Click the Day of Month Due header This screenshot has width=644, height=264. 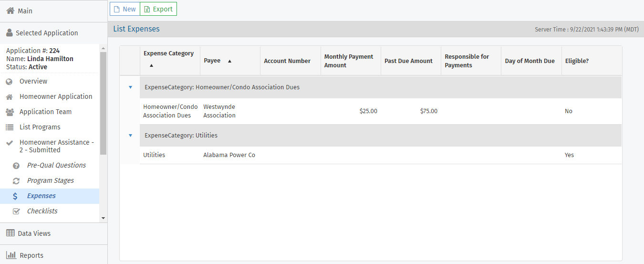pos(531,61)
